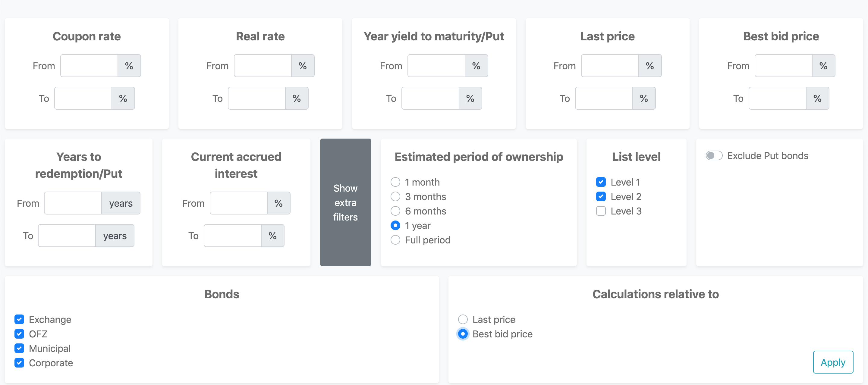The height and width of the screenshot is (385, 868).
Task: Select Best bid price calculation option
Action: click(463, 334)
